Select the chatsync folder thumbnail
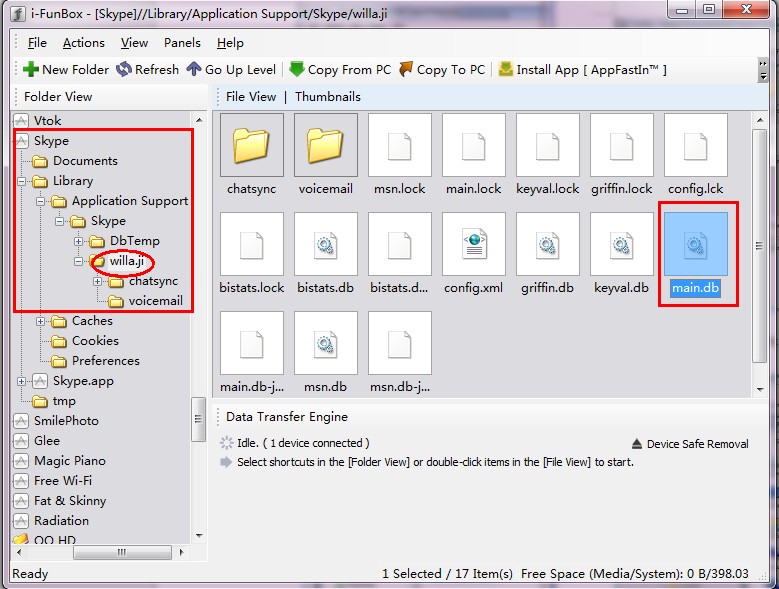This screenshot has height=589, width=779. [x=251, y=145]
